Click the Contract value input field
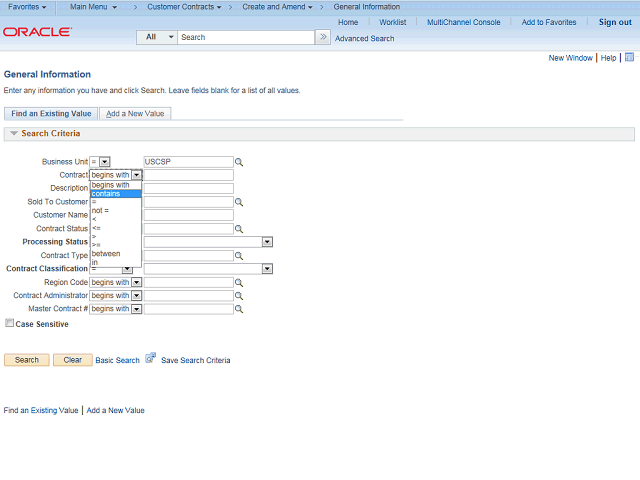Image resolution: width=640 pixels, height=480 pixels. [189, 175]
